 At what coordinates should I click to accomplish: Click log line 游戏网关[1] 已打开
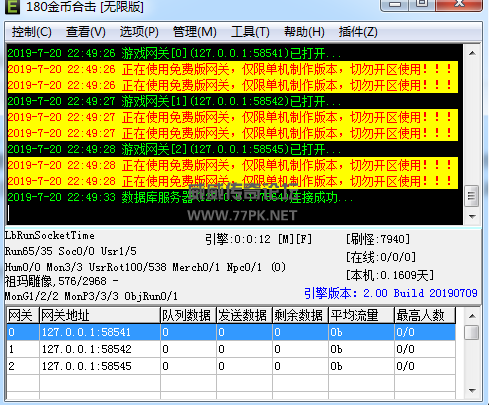click(174, 101)
